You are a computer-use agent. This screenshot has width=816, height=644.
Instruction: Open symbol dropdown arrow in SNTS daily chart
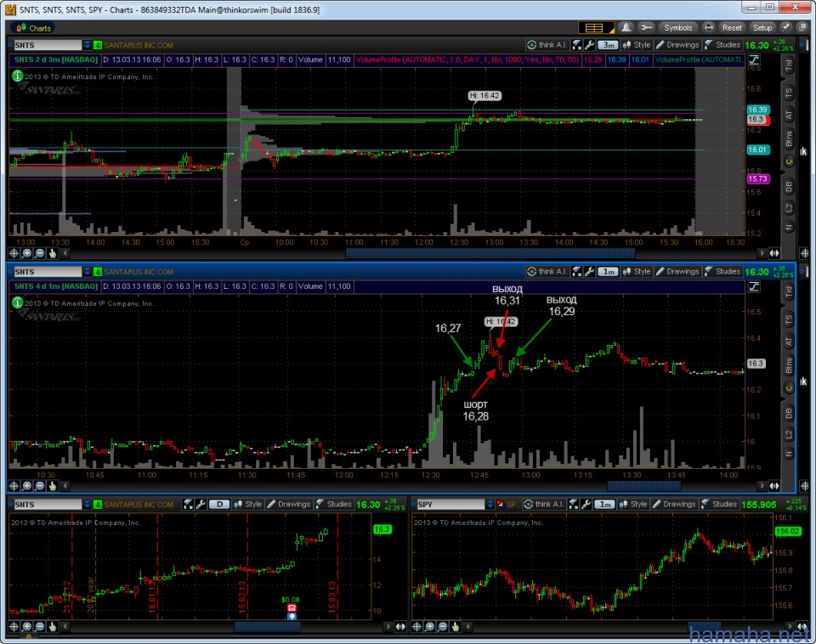(x=87, y=505)
